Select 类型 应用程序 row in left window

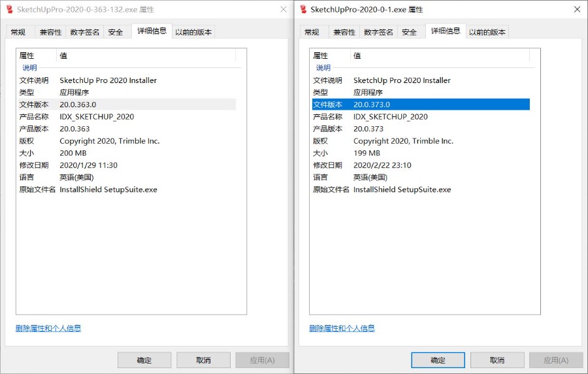pyautogui.click(x=127, y=92)
